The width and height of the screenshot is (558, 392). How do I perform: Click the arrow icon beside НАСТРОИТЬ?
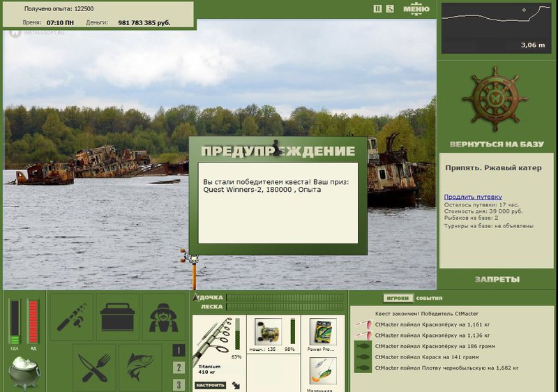pyautogui.click(x=236, y=385)
